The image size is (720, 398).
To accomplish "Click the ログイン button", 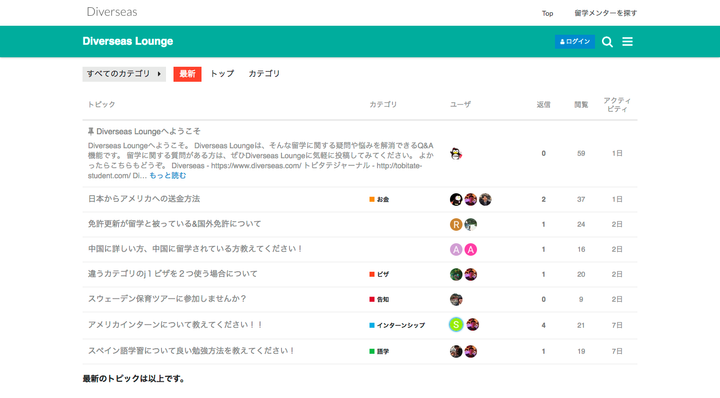I will tap(574, 41).
